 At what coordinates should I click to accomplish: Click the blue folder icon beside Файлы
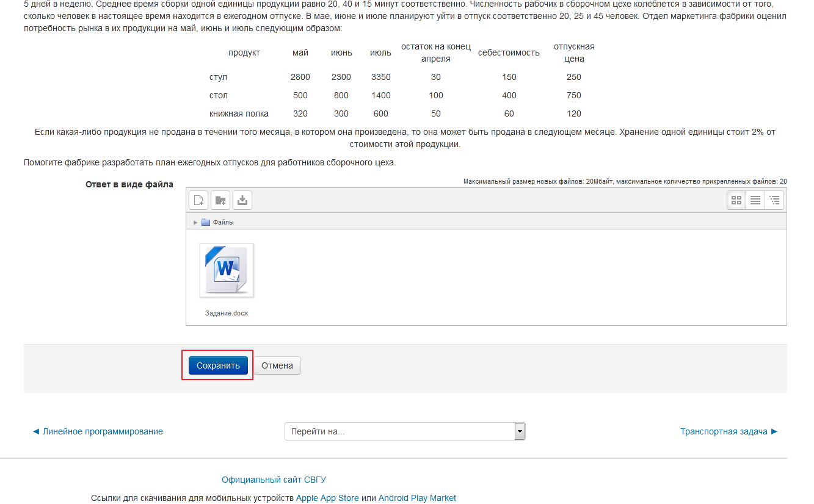pos(206,222)
